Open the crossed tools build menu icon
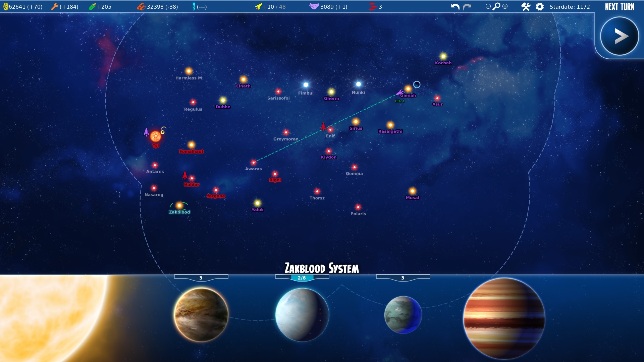 pyautogui.click(x=526, y=7)
